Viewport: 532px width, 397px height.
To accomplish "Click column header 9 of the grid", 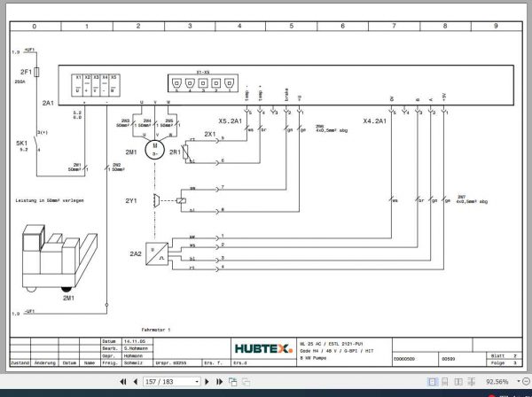I will coord(496,26).
